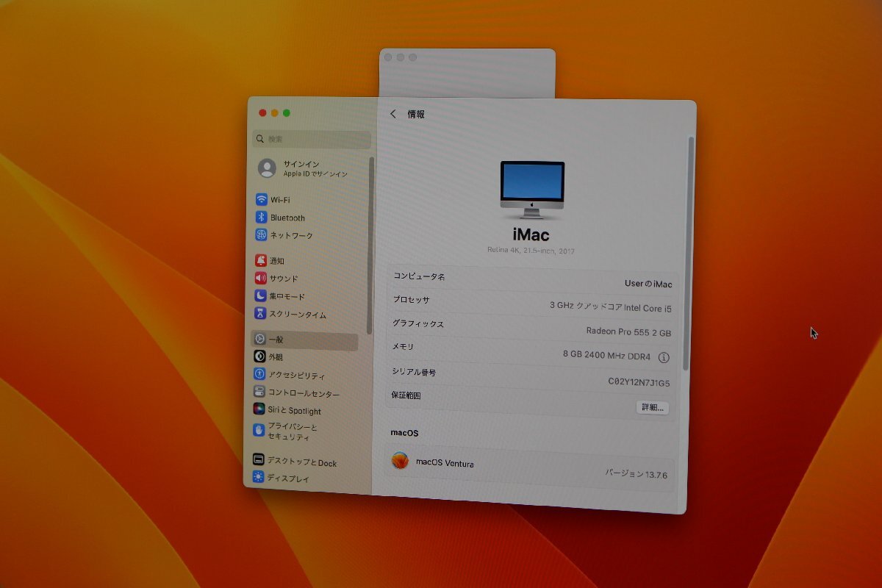Open the プライバシーとセキュリティ hand icon
Image resolution: width=882 pixels, height=588 pixels.
pos(259,430)
